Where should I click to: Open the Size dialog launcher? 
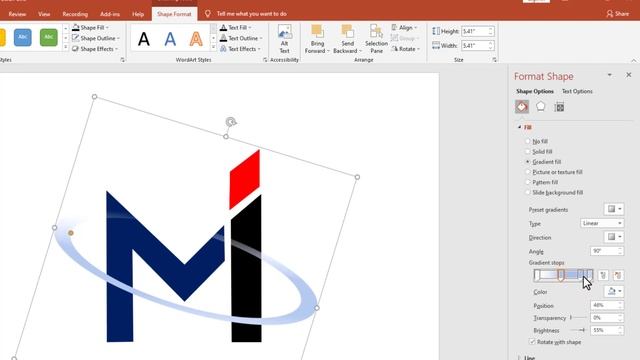[x=495, y=60]
